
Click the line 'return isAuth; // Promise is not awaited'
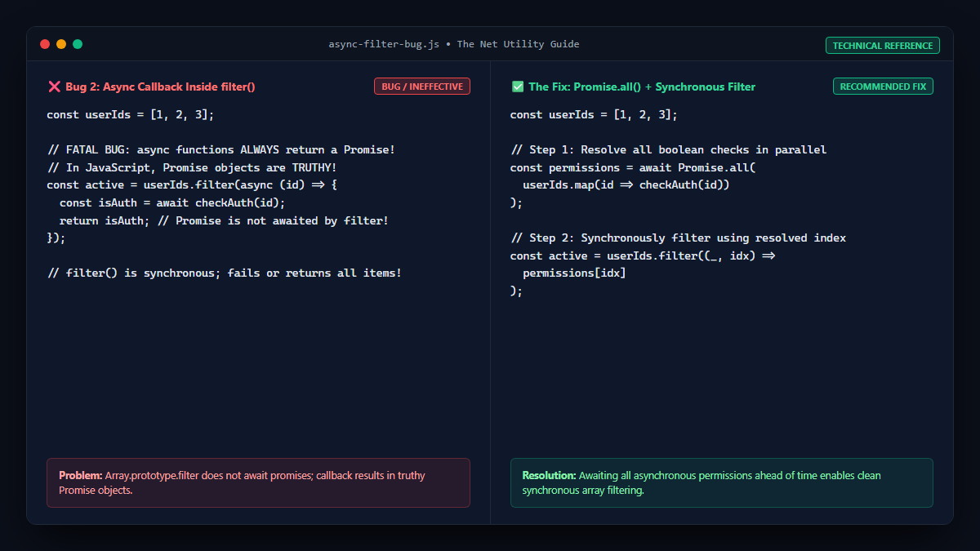click(x=224, y=221)
